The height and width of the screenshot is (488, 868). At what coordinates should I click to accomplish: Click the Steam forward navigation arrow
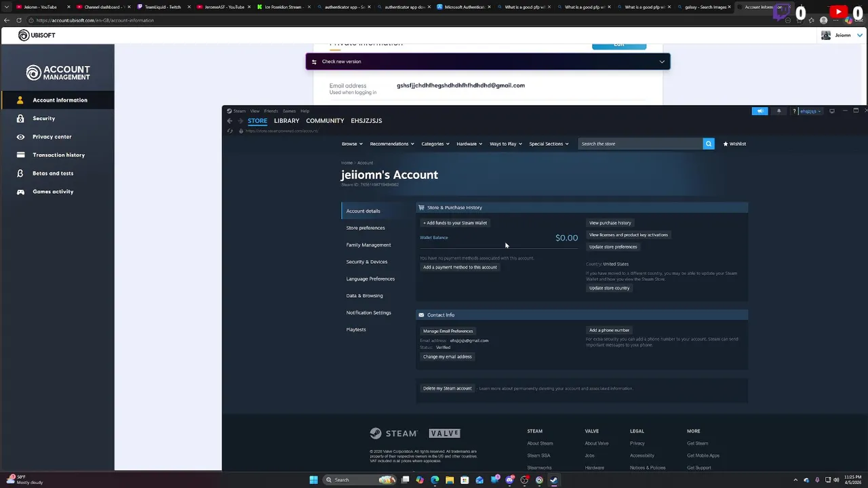pyautogui.click(x=240, y=121)
